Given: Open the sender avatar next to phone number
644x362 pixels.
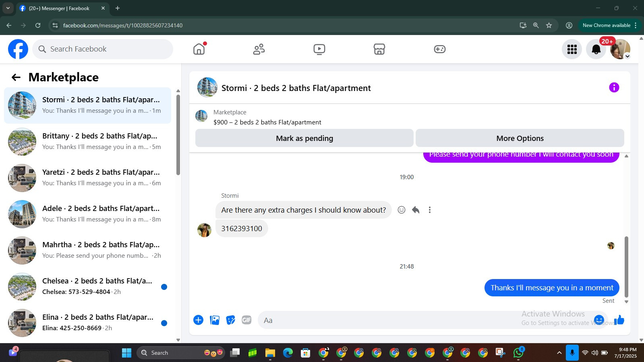Looking at the screenshot, I should coord(204,230).
